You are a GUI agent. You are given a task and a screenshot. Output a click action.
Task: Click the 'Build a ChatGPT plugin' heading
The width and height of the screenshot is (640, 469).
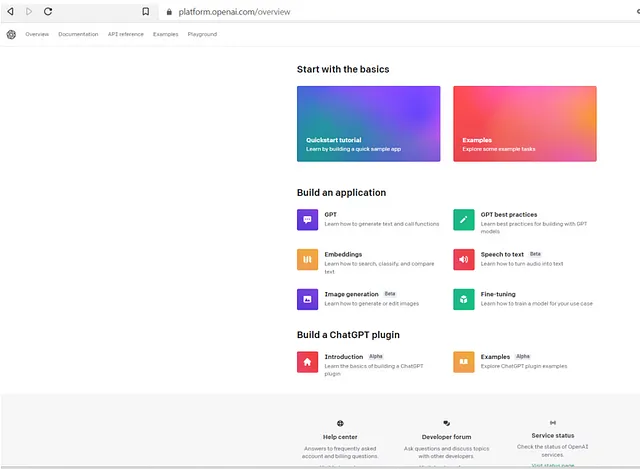(348, 335)
